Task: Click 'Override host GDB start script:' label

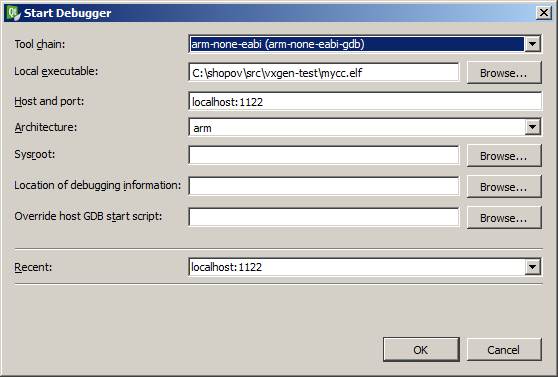Action: pyautogui.click(x=88, y=216)
